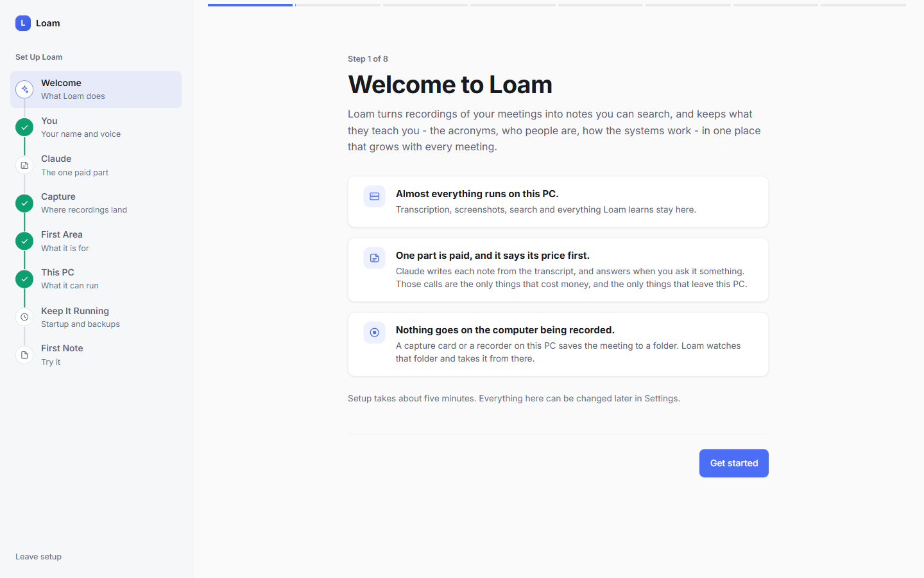Image resolution: width=924 pixels, height=578 pixels.
Task: Click the green checkmark beside You
Action: coord(24,127)
